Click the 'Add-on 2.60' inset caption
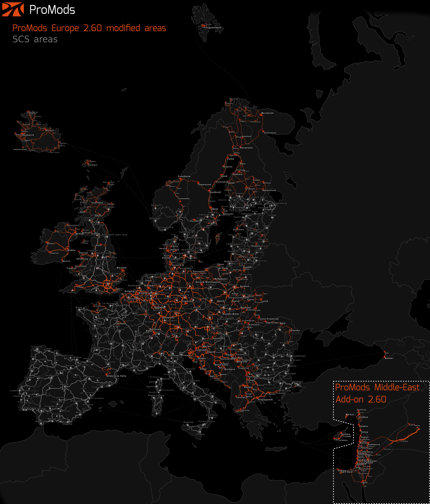430x504 pixels. (361, 399)
